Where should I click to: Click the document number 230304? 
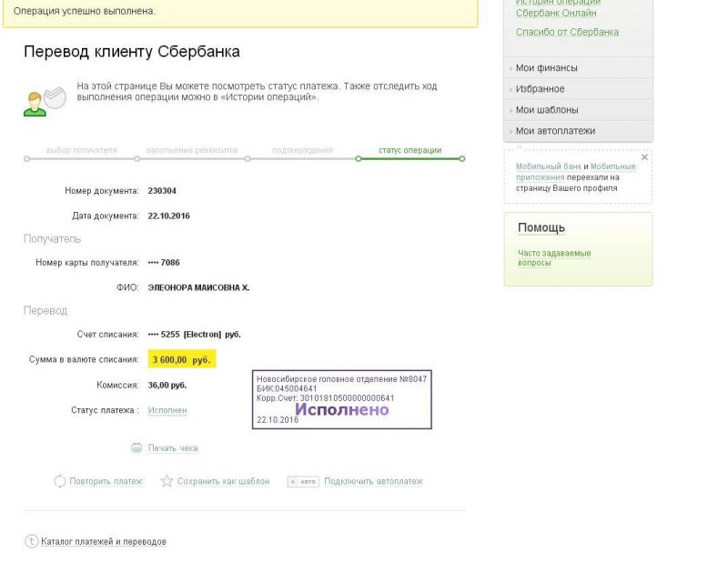pos(162,191)
